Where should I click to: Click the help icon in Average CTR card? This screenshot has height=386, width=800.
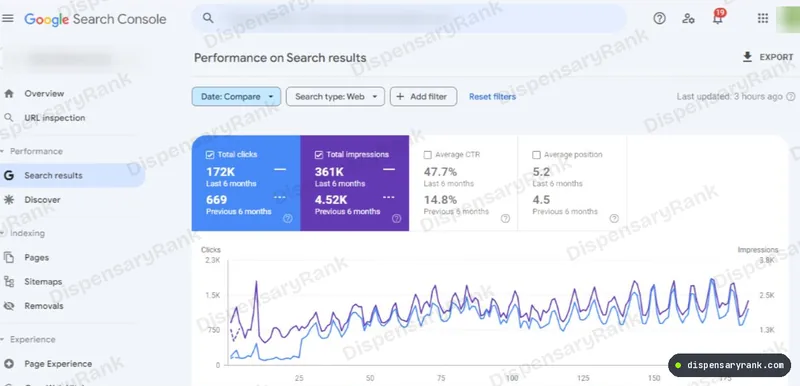pyautogui.click(x=505, y=218)
